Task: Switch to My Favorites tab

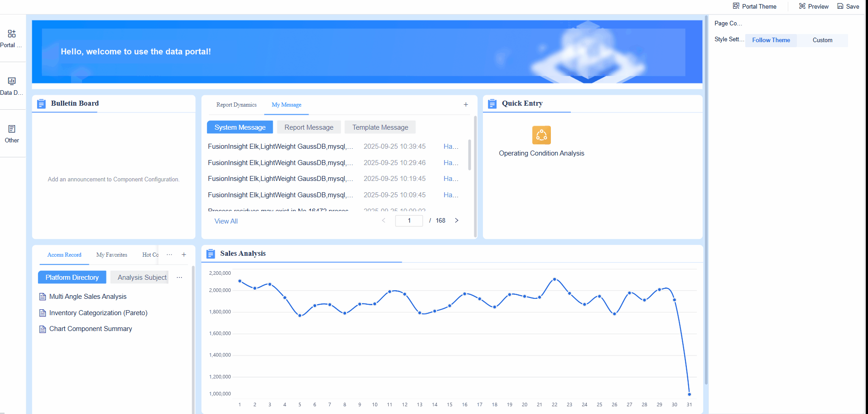Action: (112, 255)
